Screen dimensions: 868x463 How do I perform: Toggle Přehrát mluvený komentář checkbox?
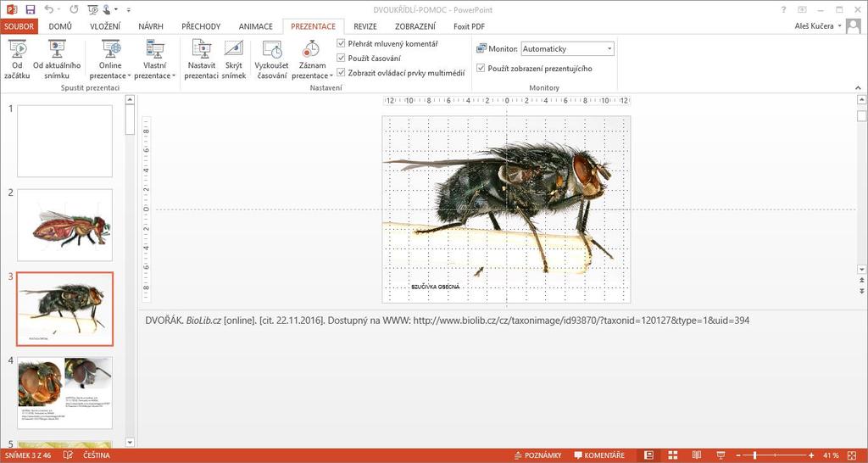[x=341, y=43]
